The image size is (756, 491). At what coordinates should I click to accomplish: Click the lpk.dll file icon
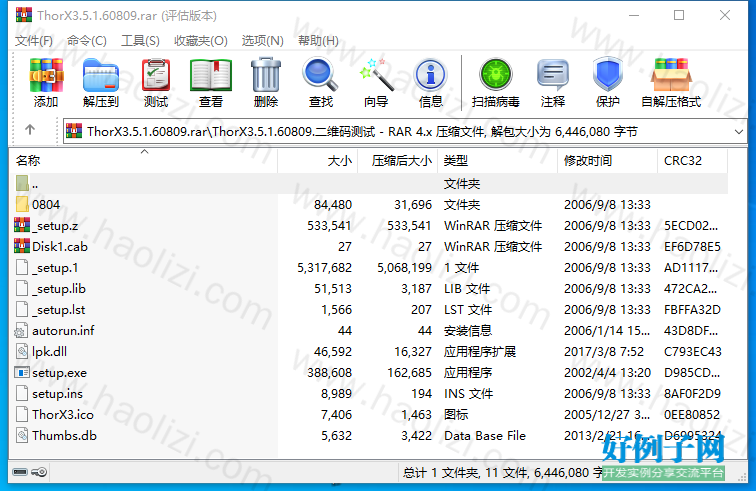[x=22, y=352]
